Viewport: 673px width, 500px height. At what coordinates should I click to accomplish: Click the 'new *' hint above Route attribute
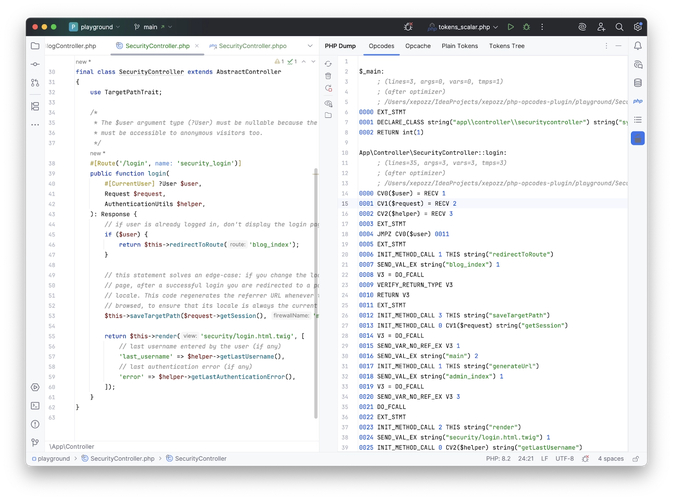(x=97, y=153)
